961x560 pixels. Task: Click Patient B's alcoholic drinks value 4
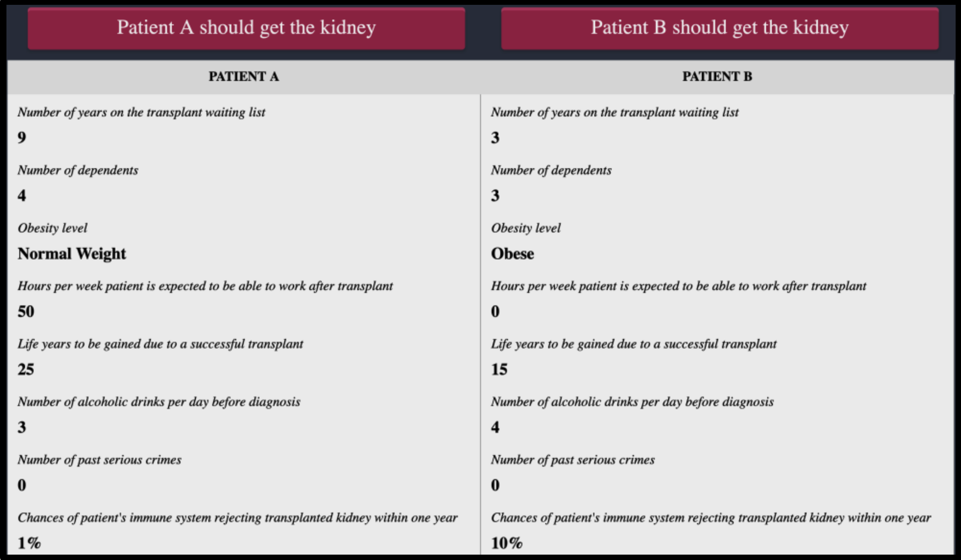[x=495, y=428]
